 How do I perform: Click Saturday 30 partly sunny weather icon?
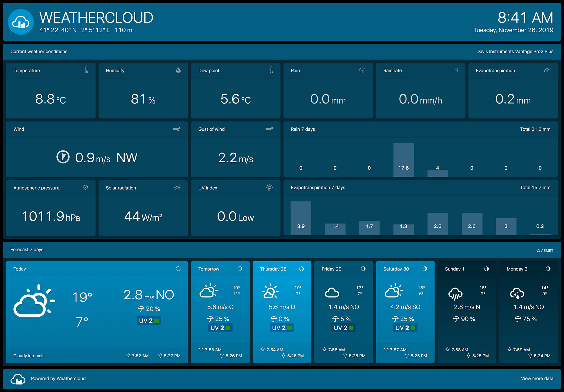pos(394,291)
